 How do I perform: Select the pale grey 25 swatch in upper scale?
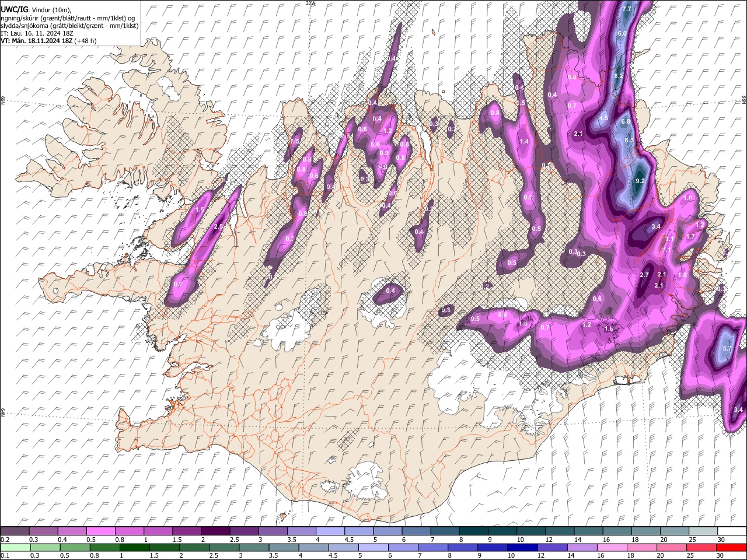click(704, 531)
